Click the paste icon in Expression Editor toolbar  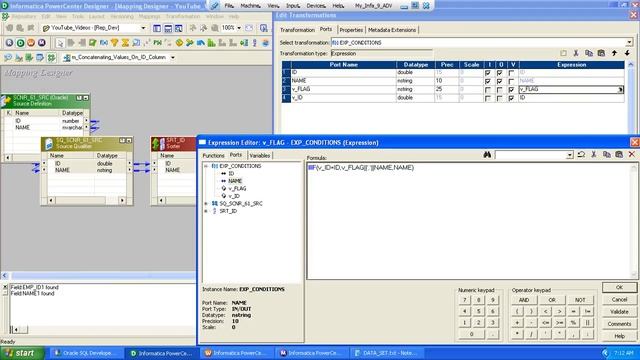pos(619,155)
